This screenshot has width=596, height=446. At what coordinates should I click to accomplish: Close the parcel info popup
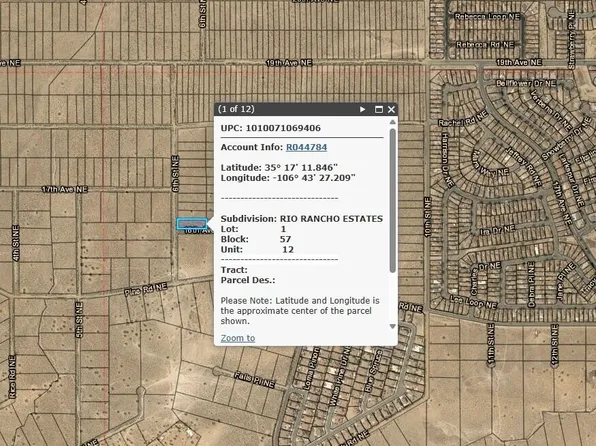click(x=391, y=110)
